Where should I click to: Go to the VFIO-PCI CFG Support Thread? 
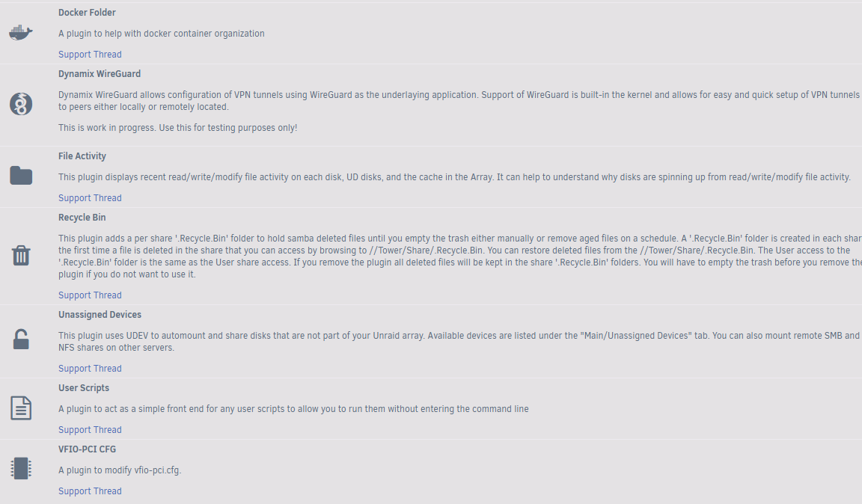(90, 491)
